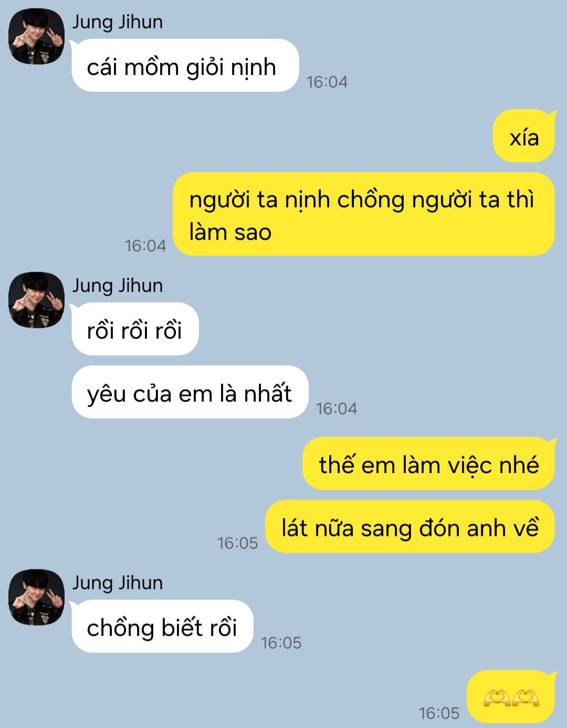Open Jung Jihun's avatar on first message
The image size is (567, 728).
(36, 37)
